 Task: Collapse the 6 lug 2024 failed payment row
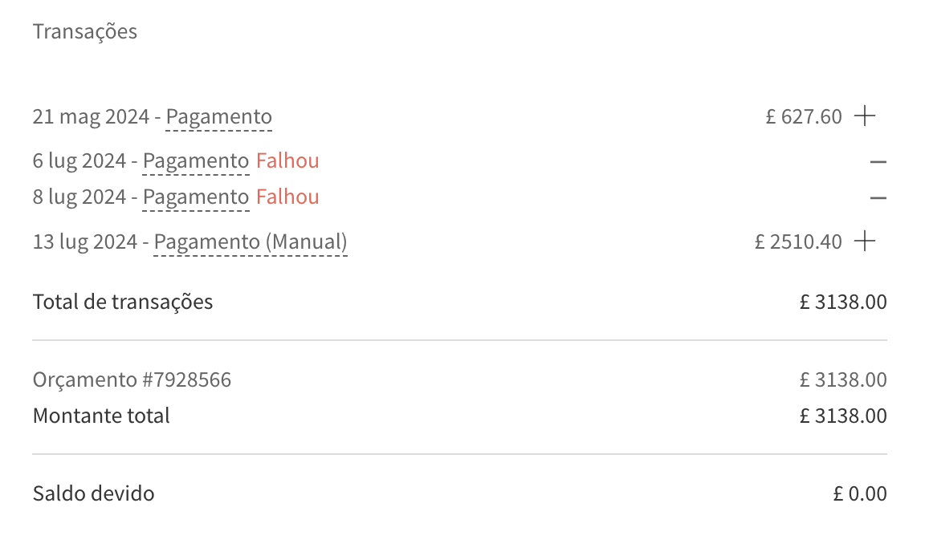point(878,160)
